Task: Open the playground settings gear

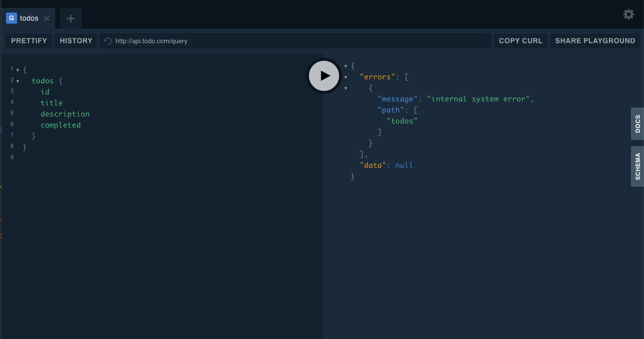Action: [628, 14]
